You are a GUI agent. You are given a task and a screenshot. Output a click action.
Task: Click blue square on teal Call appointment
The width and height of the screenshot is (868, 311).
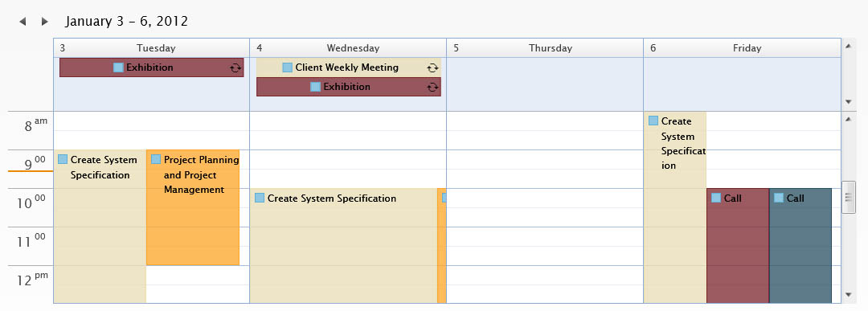(779, 198)
